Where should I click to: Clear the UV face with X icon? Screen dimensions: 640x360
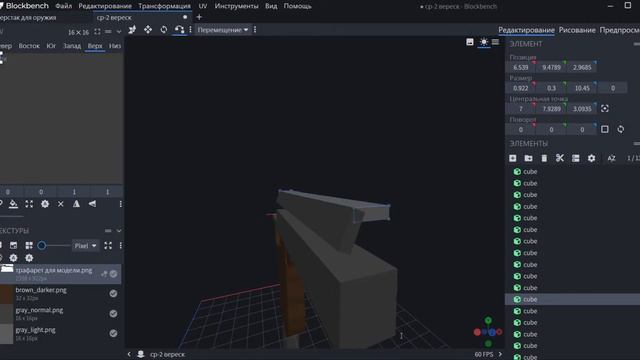60,204
